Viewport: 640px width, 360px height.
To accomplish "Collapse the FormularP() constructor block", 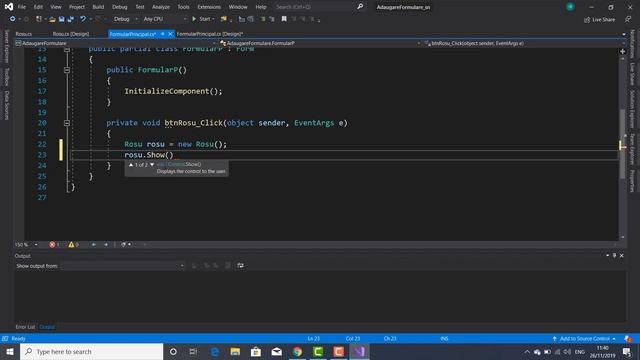I will [x=67, y=70].
